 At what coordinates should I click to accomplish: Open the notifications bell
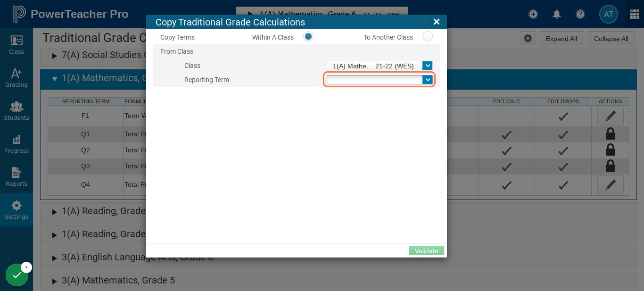(557, 14)
